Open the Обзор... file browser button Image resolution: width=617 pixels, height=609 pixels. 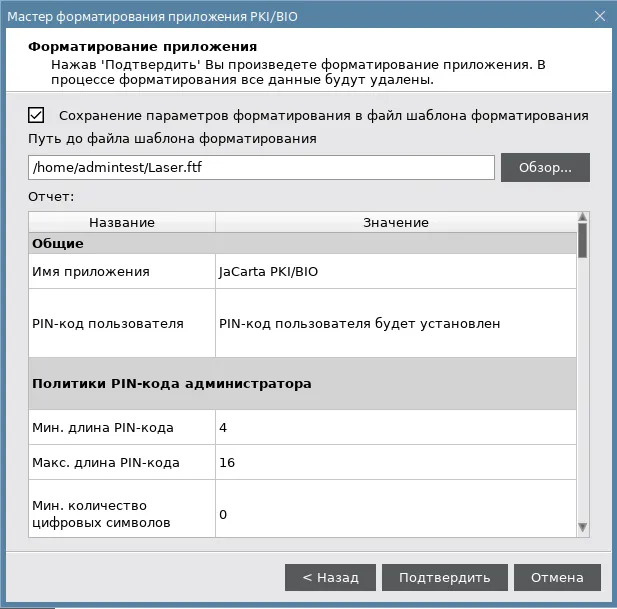click(x=545, y=168)
